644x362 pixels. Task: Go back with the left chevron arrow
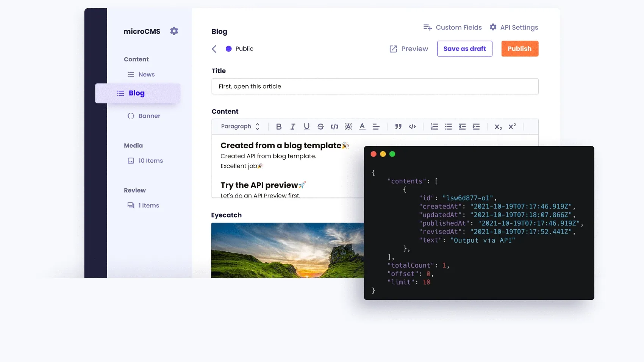click(x=214, y=49)
